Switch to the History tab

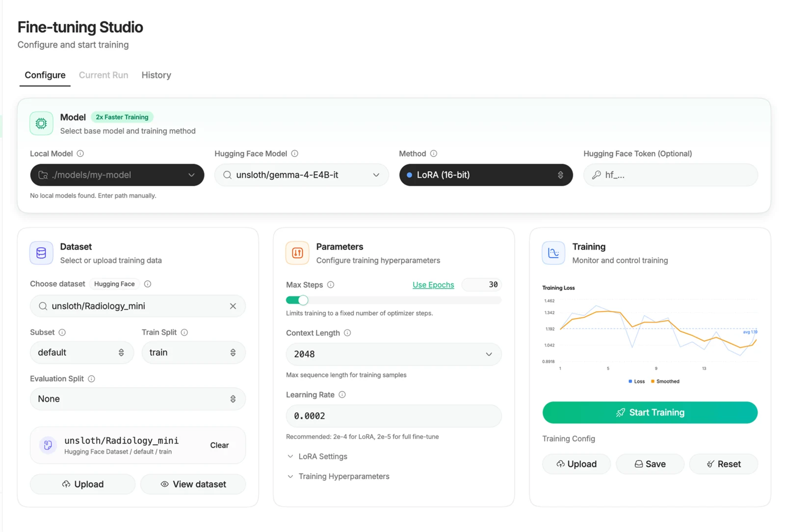(x=157, y=75)
